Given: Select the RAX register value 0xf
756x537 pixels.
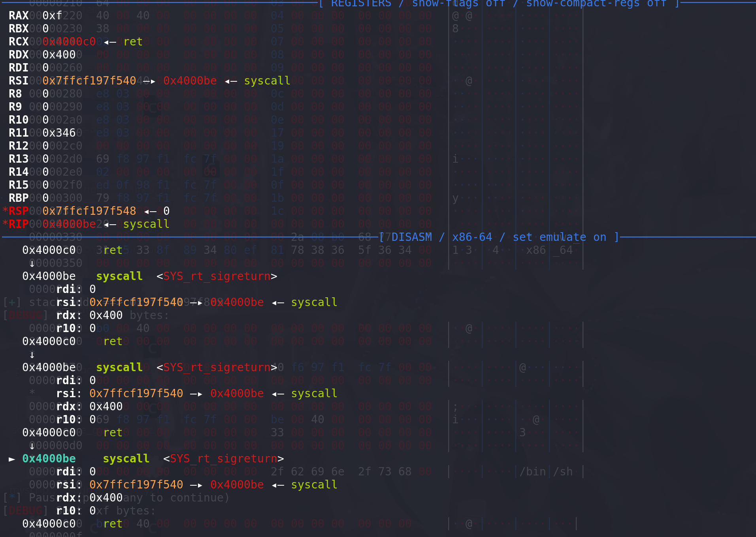Looking at the screenshot, I should (52, 15).
